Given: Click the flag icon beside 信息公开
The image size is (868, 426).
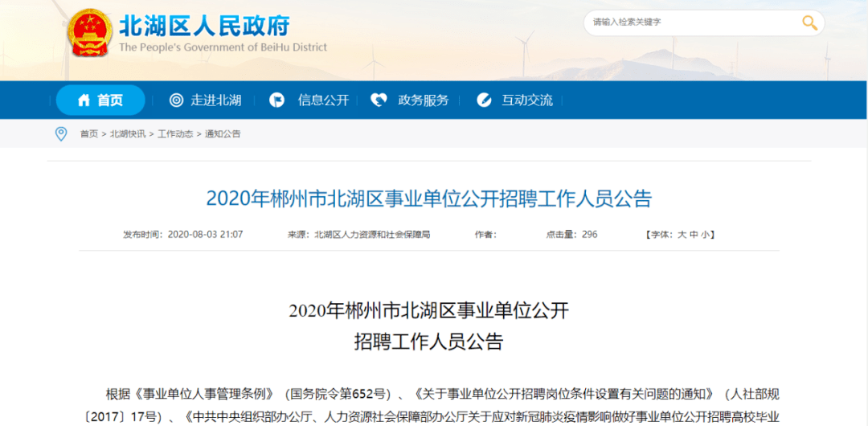Looking at the screenshot, I should (x=276, y=100).
